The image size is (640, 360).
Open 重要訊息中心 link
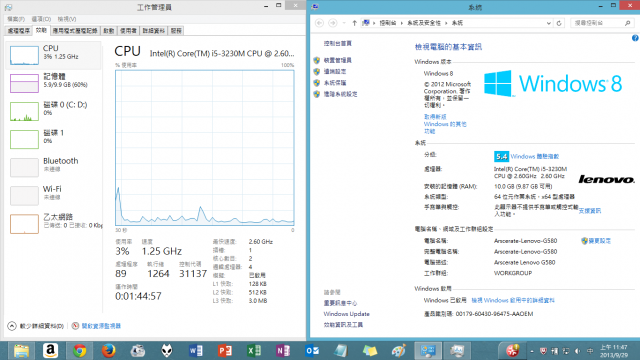pos(340,303)
